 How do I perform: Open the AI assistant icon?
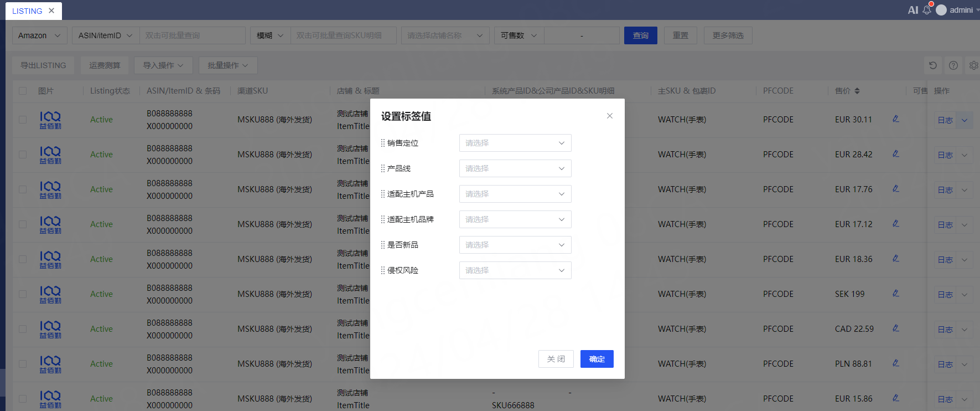point(913,10)
